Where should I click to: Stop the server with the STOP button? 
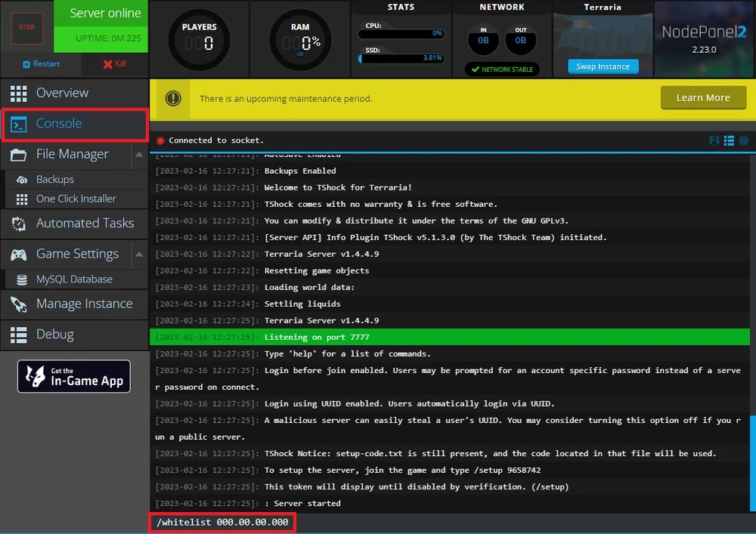[x=27, y=27]
